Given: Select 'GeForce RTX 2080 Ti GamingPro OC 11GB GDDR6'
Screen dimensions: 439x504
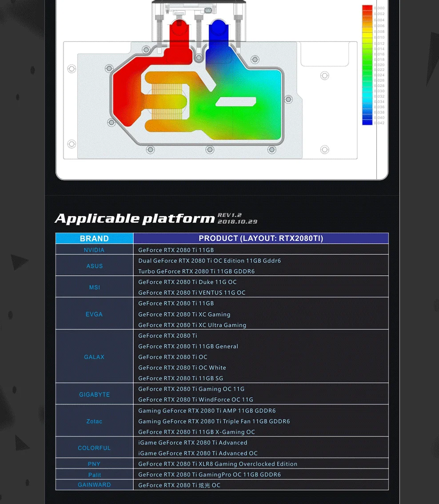Looking at the screenshot, I should [209, 474].
